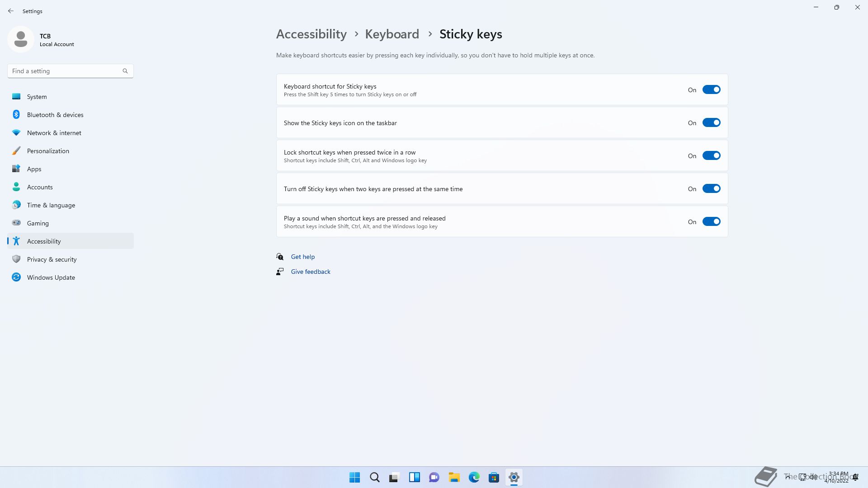Click the Get help headset icon
The width and height of the screenshot is (868, 488).
[x=280, y=257]
